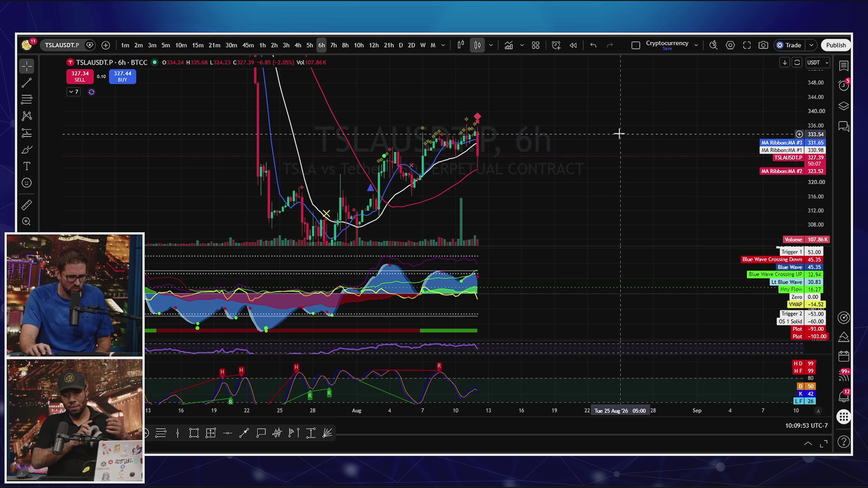Open the indicator templates grid
The height and width of the screenshot is (488, 868).
pos(536,45)
